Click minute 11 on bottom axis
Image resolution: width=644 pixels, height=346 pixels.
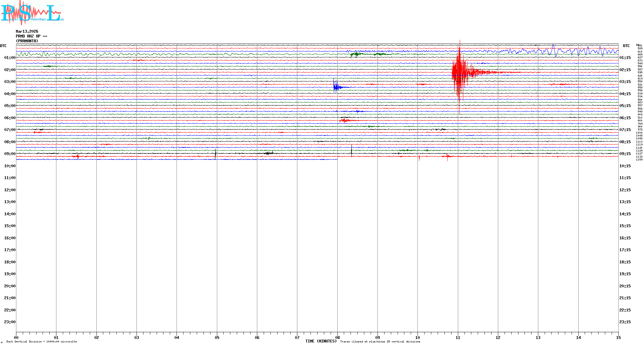point(458,337)
